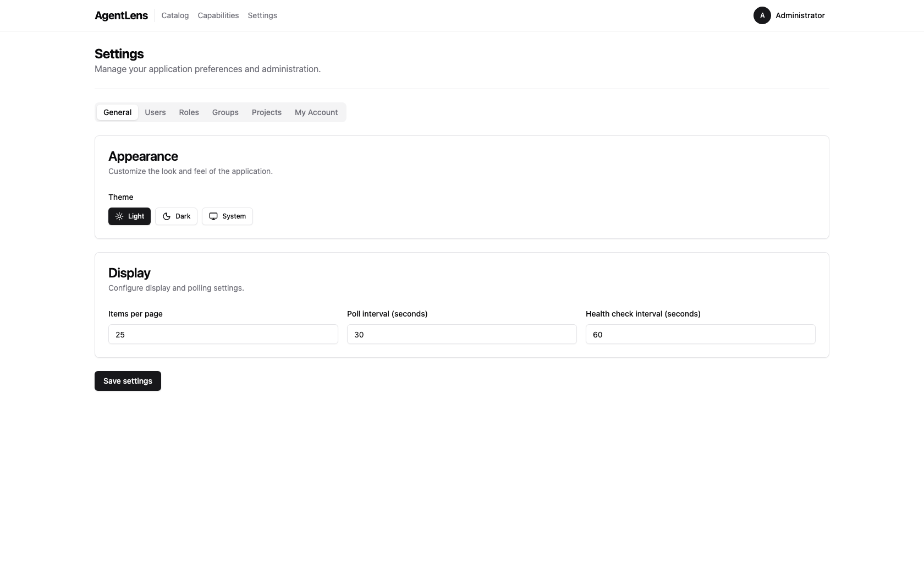The height and width of the screenshot is (578, 924).
Task: Focus the Poll interval seconds field
Action: 461,334
